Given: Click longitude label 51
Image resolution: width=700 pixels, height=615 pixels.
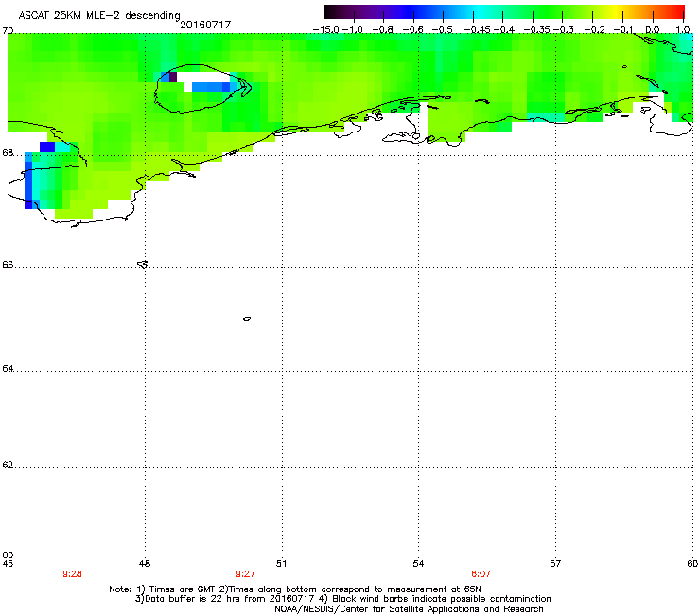Looking at the screenshot, I should (282, 564).
